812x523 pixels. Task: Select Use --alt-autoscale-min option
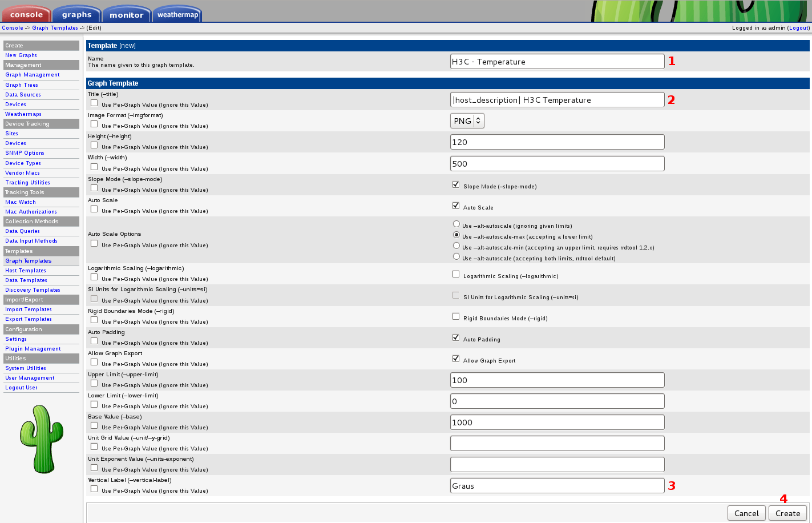[x=456, y=245]
